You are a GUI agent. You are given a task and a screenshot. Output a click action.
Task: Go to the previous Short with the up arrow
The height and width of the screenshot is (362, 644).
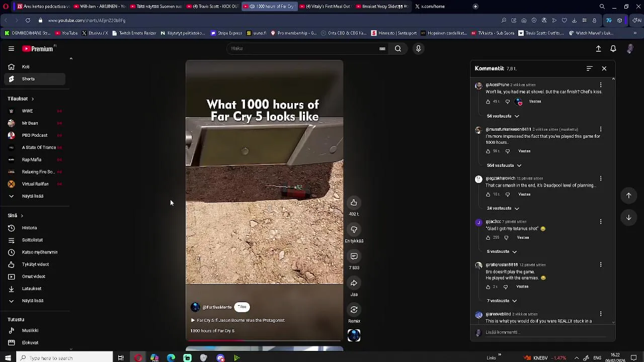coord(628,196)
